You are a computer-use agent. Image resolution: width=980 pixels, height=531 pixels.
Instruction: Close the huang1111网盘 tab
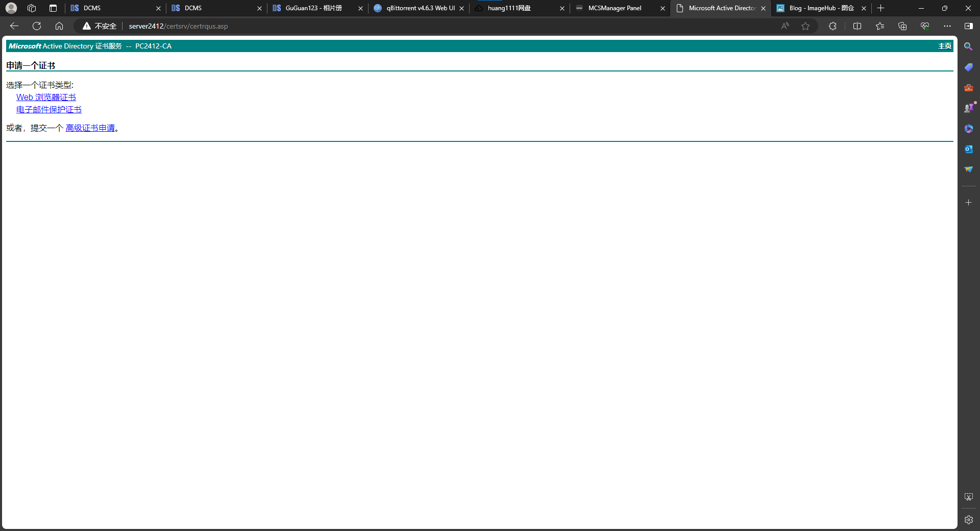(x=562, y=8)
